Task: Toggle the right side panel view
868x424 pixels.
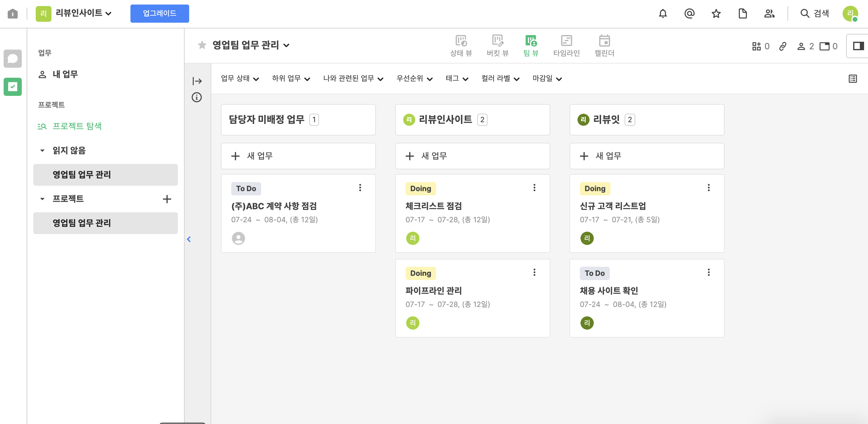Action: pyautogui.click(x=858, y=46)
